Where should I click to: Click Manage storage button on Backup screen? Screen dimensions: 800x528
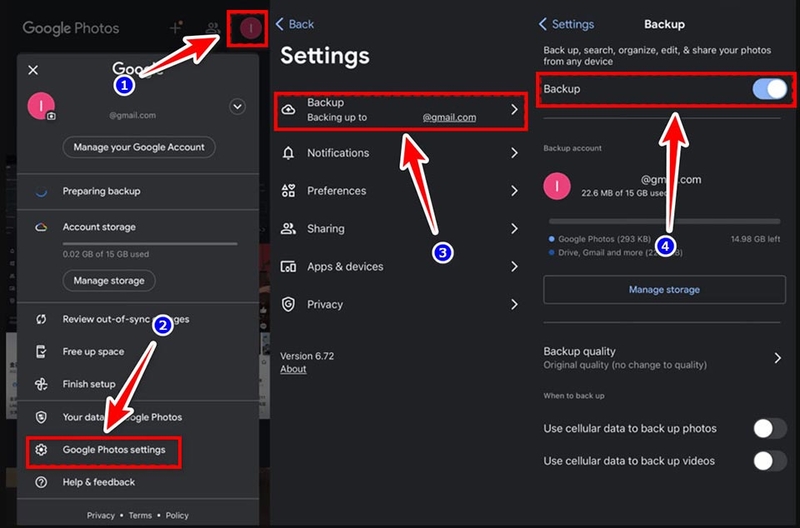pyautogui.click(x=664, y=290)
